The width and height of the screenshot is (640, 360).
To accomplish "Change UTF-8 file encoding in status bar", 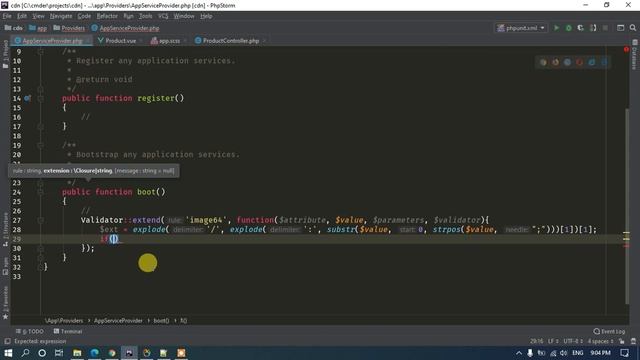I will pos(573,341).
